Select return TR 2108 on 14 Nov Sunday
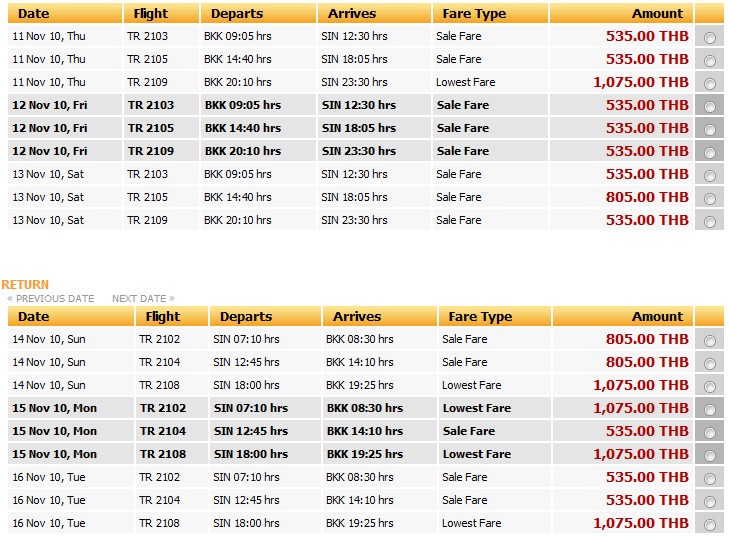 click(710, 386)
